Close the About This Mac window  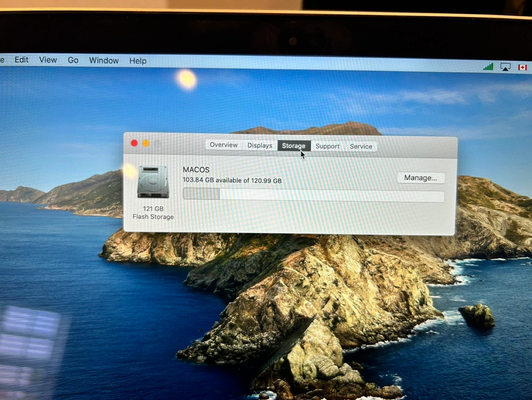(x=134, y=143)
